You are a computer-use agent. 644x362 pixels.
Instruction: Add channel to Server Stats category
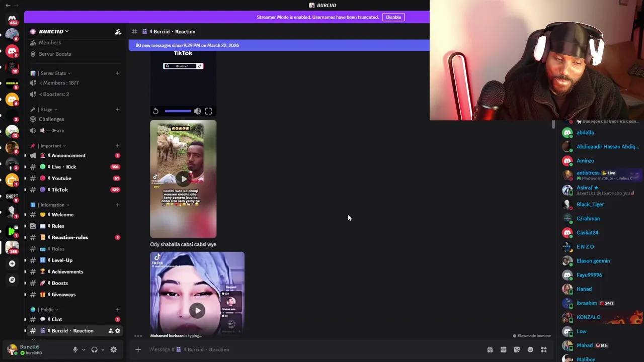click(117, 73)
